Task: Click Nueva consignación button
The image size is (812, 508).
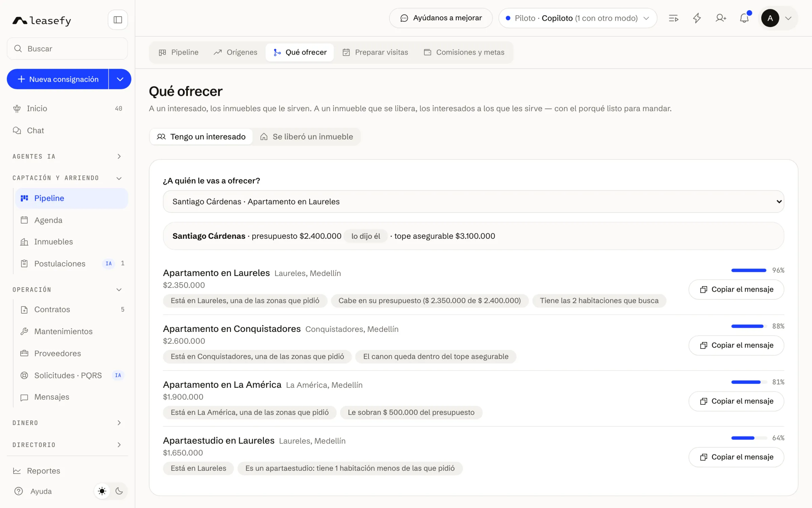Action: (58, 79)
